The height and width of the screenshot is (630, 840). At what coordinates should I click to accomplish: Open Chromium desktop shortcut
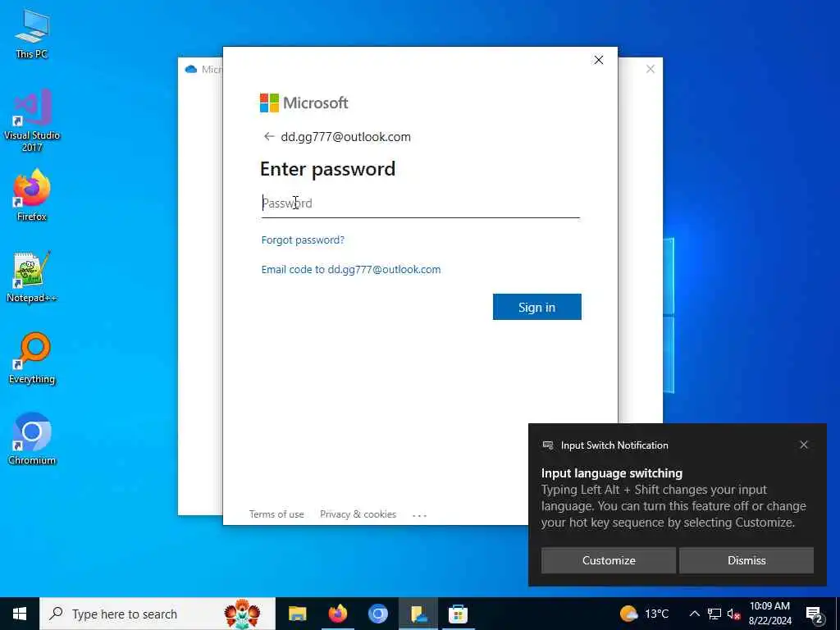tap(32, 439)
